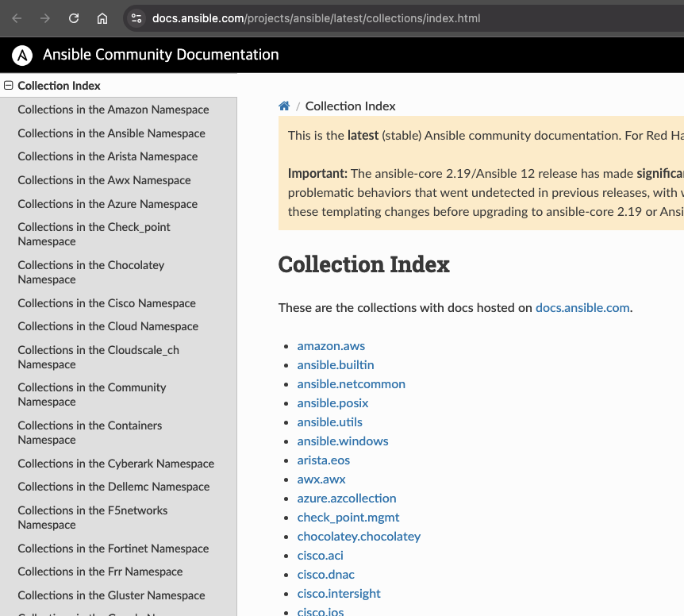Click the breadcrumb home icon
Viewport: 684px width, 616px height.
coord(284,106)
